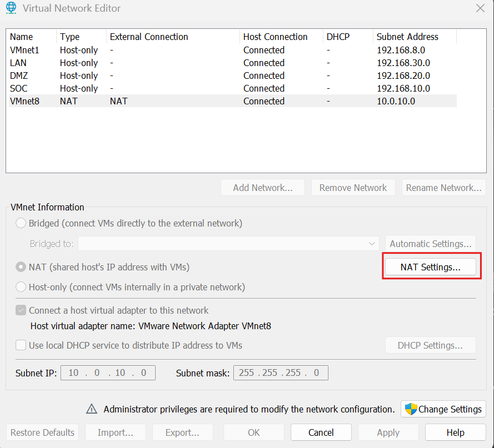Click the Subnet IP input field

(x=108, y=373)
